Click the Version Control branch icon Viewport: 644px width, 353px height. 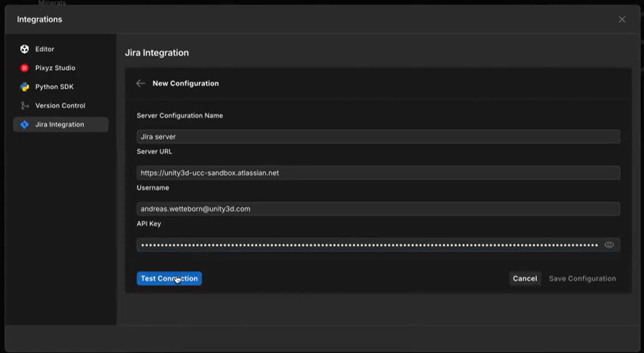point(24,106)
